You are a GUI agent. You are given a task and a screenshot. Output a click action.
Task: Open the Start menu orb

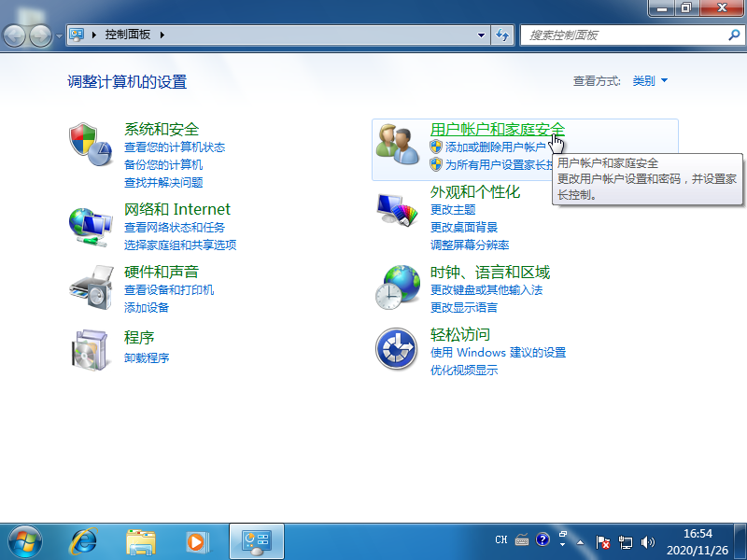click(x=25, y=540)
